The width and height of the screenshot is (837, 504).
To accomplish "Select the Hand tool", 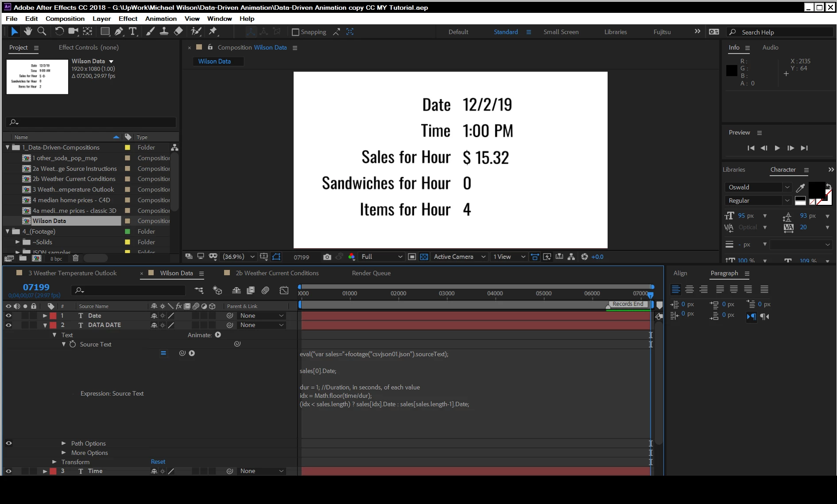I will point(28,31).
